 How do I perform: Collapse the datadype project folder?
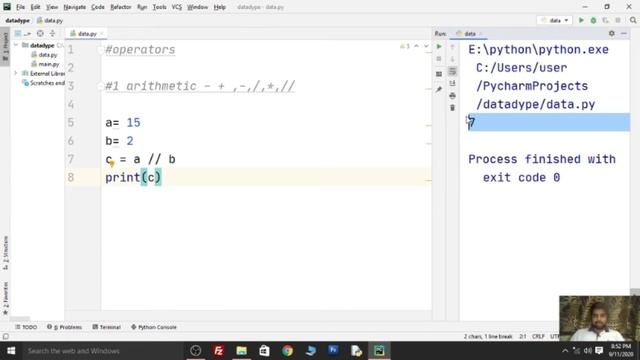[x=16, y=45]
